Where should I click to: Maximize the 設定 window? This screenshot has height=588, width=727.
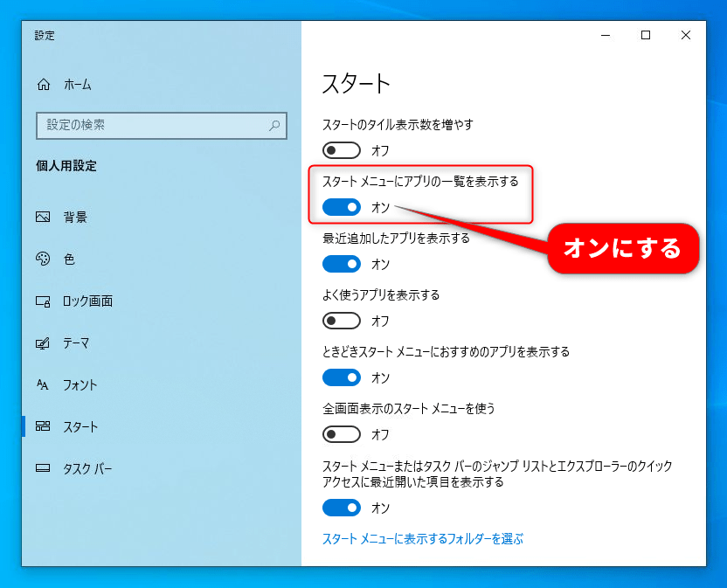click(x=646, y=35)
